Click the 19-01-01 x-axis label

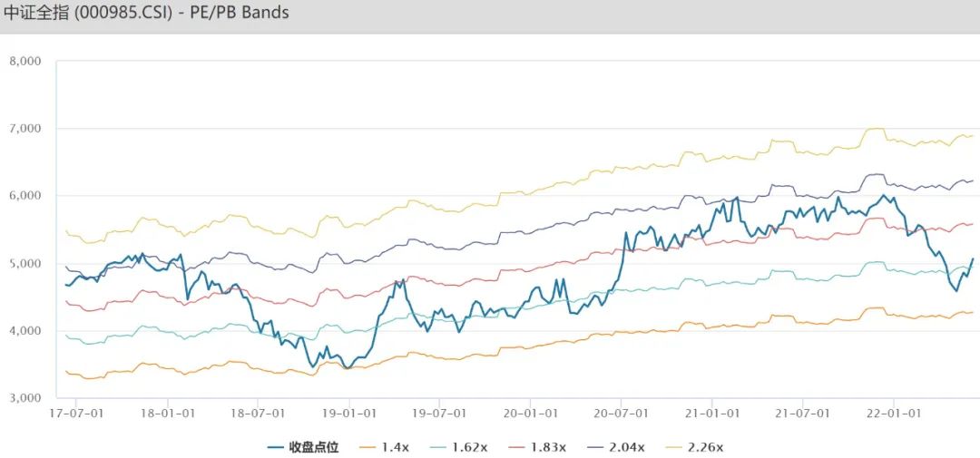click(349, 413)
